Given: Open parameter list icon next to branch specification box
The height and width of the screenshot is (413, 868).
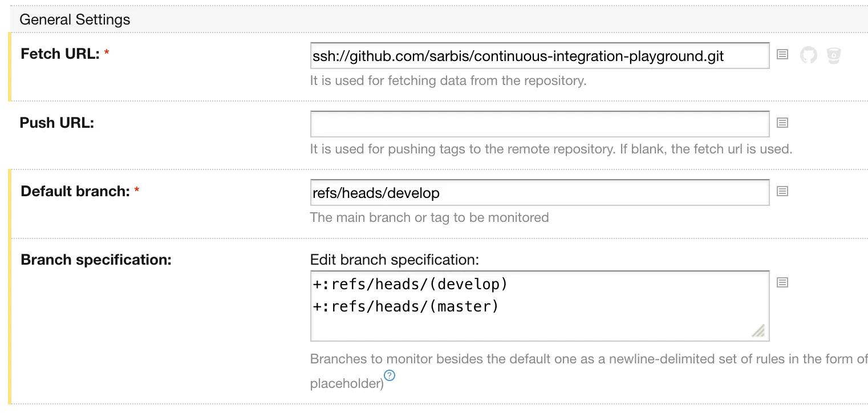Looking at the screenshot, I should (782, 282).
